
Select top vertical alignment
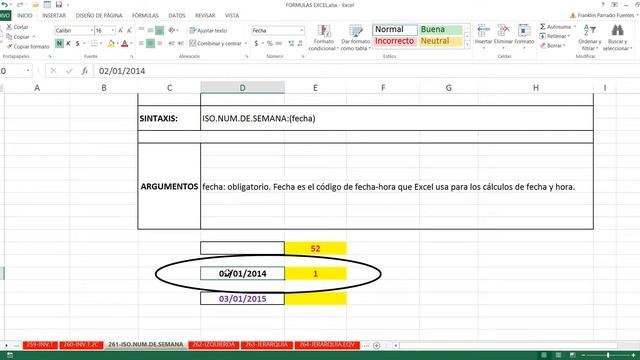pyautogui.click(x=141, y=30)
